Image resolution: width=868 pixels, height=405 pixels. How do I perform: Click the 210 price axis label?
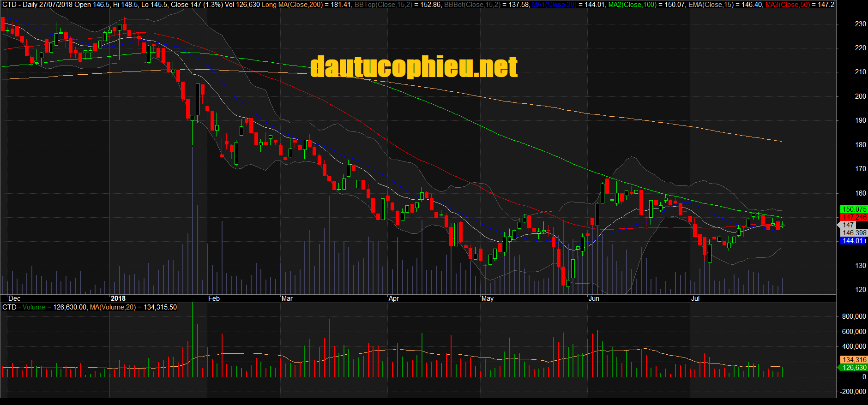(x=861, y=71)
